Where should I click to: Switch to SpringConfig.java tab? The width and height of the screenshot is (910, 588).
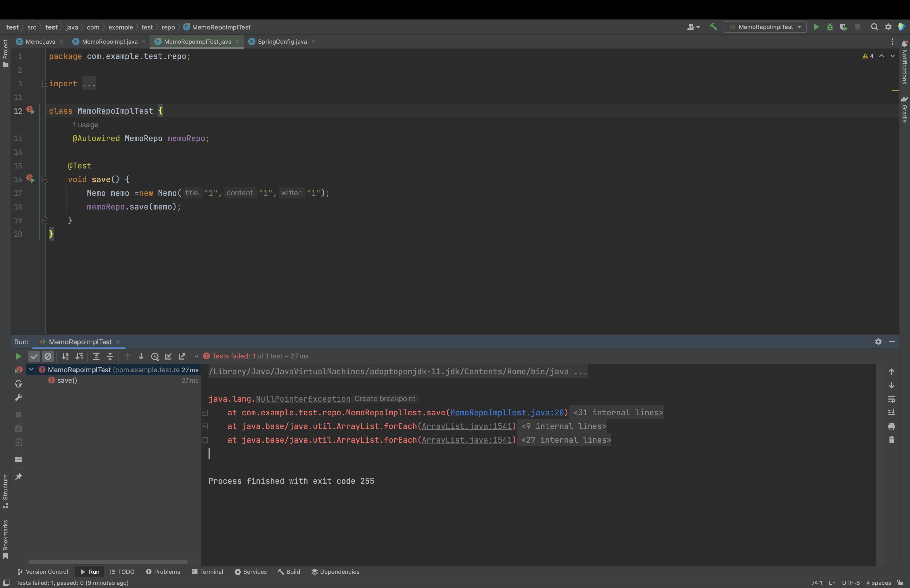click(x=282, y=42)
